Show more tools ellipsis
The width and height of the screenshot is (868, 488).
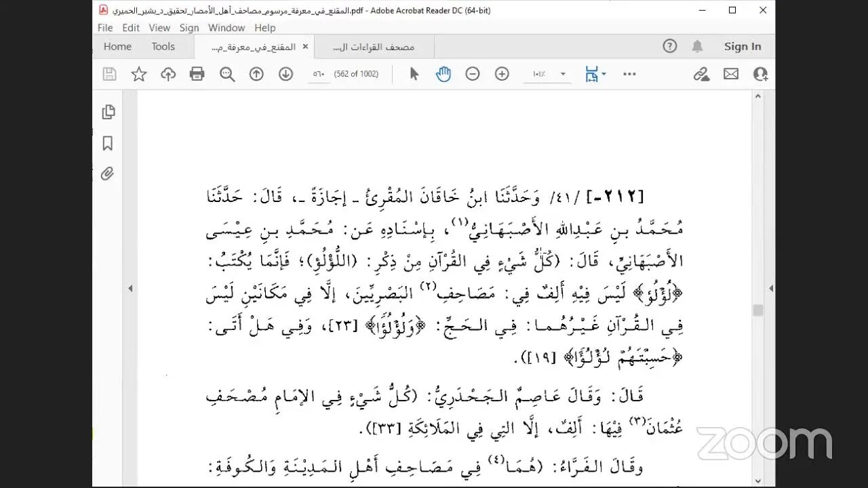pyautogui.click(x=629, y=74)
